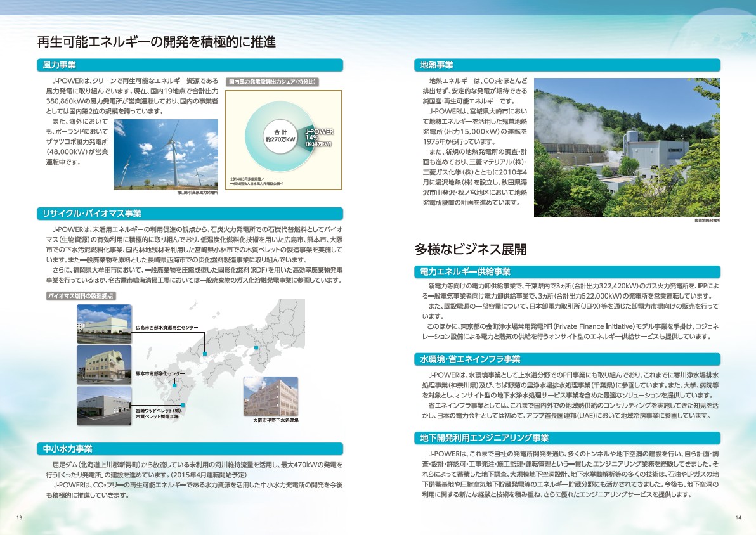
Task: Click page number 13
Action: tap(19, 518)
